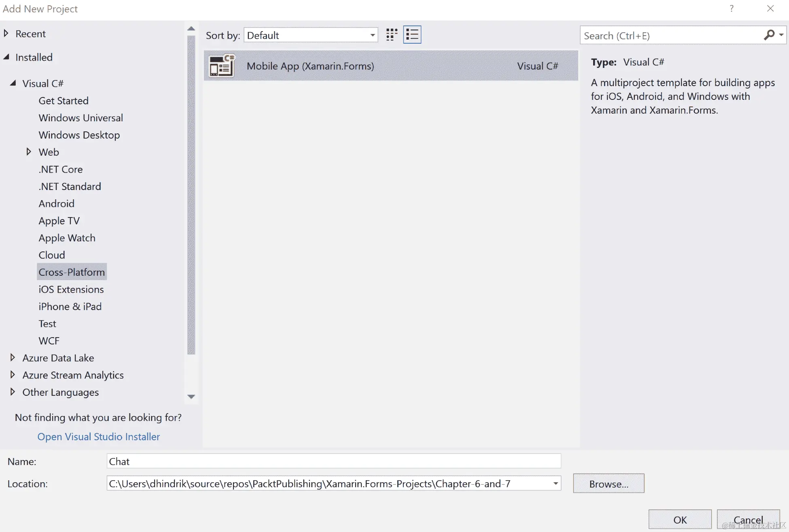The image size is (789, 532).
Task: Select Windows Universal category
Action: [81, 118]
